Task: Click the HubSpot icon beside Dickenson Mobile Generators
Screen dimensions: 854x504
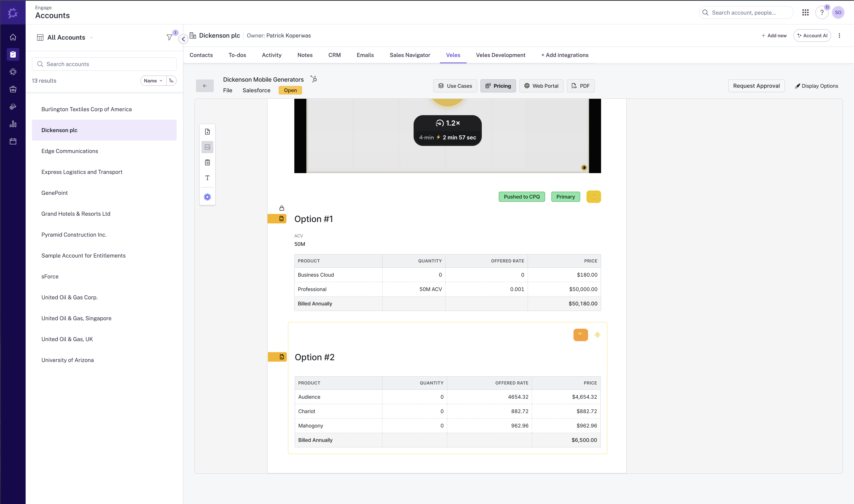Action: point(314,79)
